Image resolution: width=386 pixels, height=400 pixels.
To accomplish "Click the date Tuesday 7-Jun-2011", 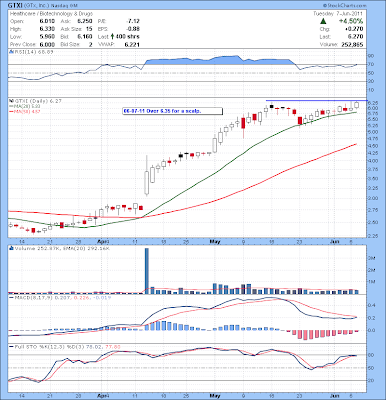I will pos(338,14).
